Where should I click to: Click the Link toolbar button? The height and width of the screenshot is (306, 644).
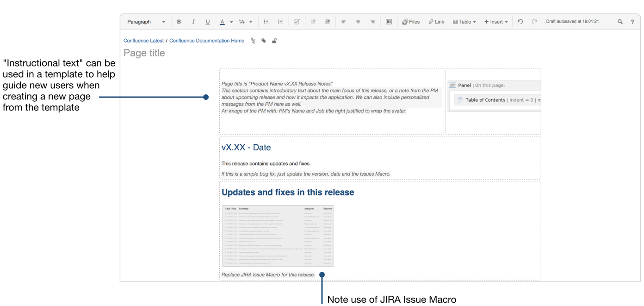[436, 22]
